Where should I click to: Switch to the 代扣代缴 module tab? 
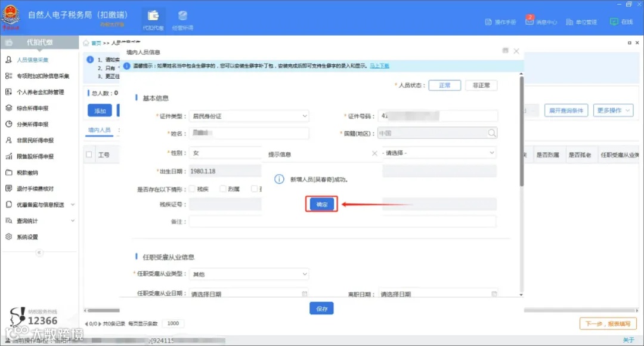(x=154, y=19)
